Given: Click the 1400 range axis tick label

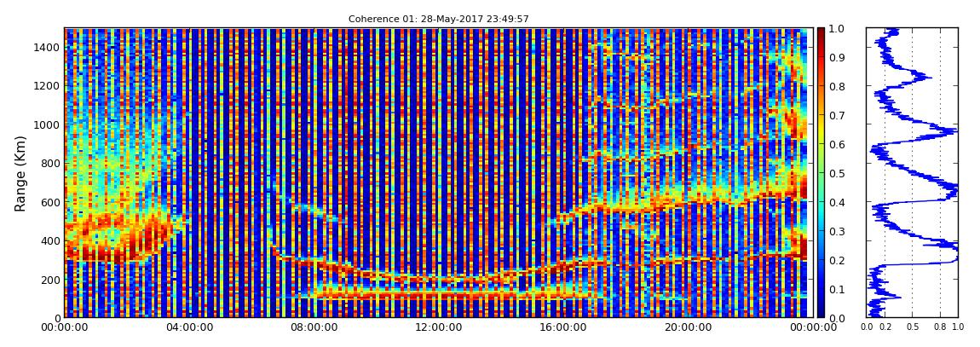Looking at the screenshot, I should 48,48.
